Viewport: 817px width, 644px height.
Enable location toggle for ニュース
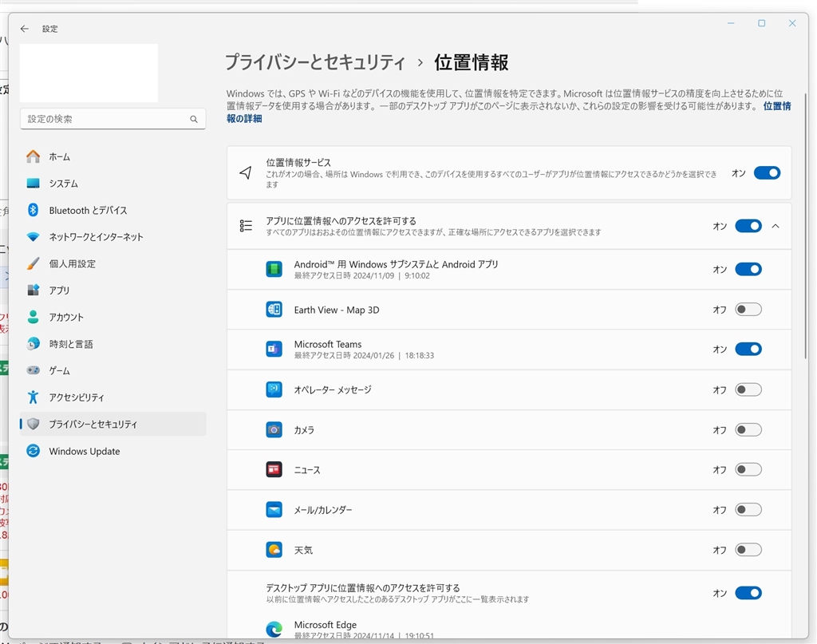pos(748,469)
